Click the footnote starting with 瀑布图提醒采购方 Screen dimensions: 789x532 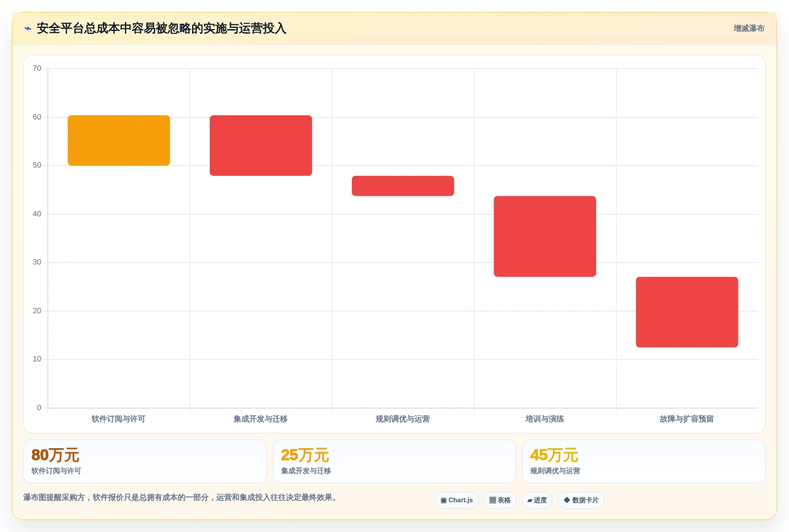click(x=181, y=498)
